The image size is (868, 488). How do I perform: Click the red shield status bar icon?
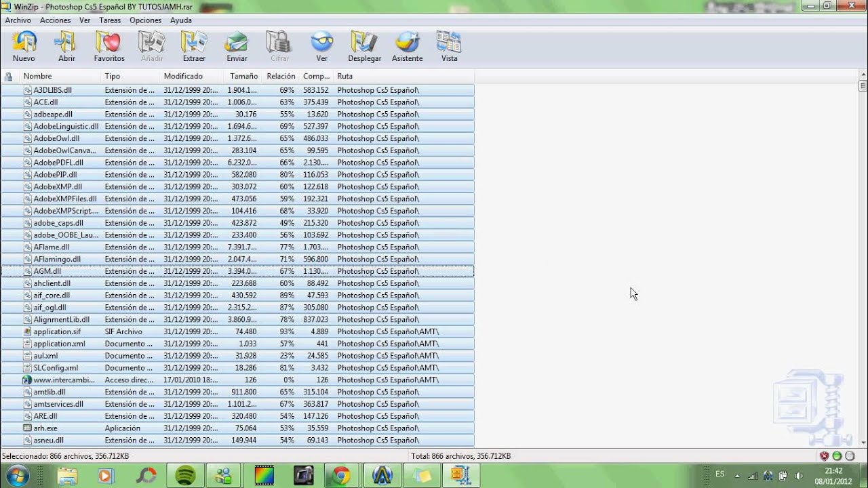(824, 456)
